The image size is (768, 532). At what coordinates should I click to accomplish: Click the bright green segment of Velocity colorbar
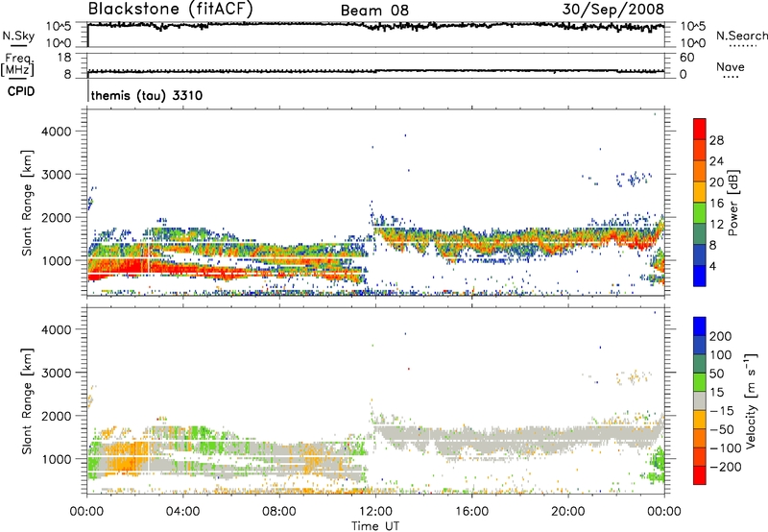(700, 382)
